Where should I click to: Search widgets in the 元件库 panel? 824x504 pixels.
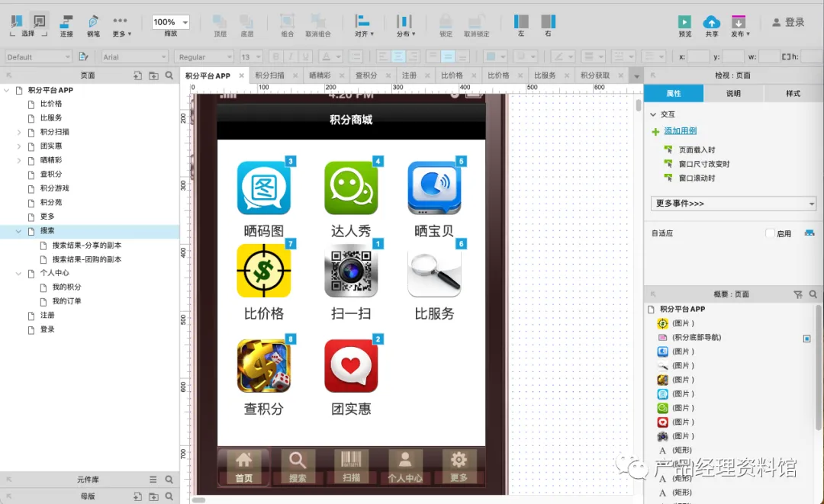coord(169,480)
